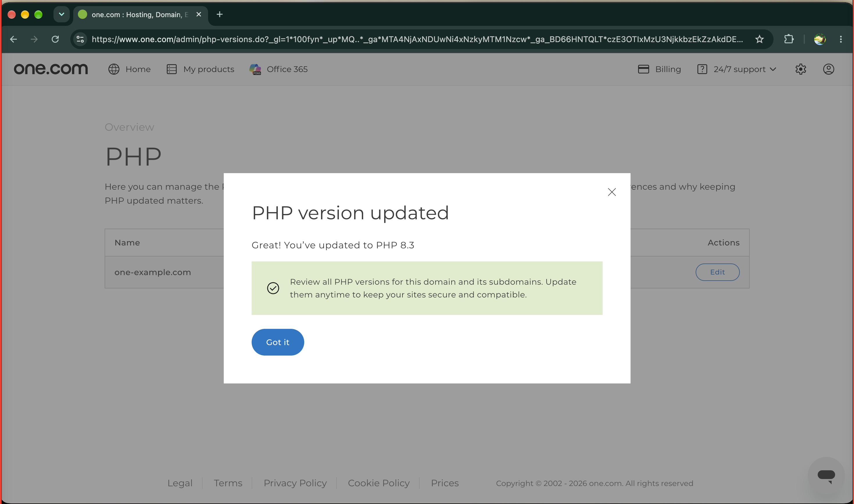Open the Billing page
This screenshot has width=854, height=504.
659,69
